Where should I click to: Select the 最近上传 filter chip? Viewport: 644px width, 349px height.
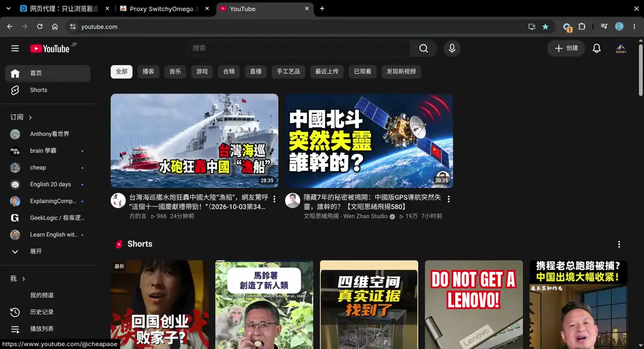(327, 71)
